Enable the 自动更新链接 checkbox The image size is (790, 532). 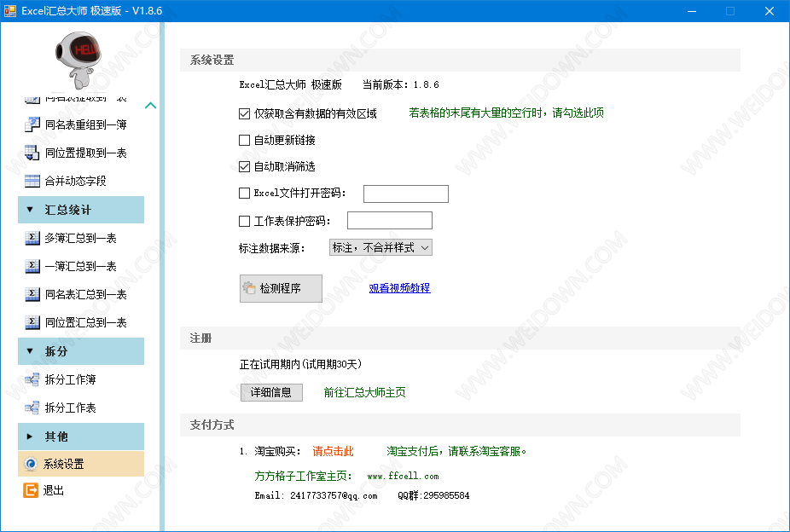244,140
